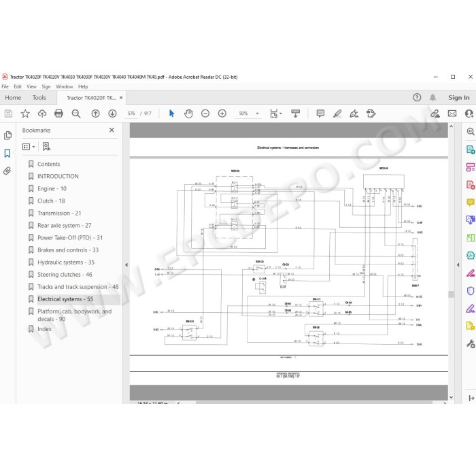Open search zoom tool in right pane

click(471, 131)
